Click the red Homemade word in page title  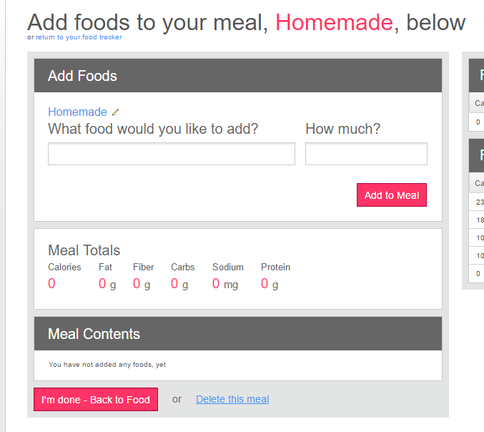tap(334, 22)
